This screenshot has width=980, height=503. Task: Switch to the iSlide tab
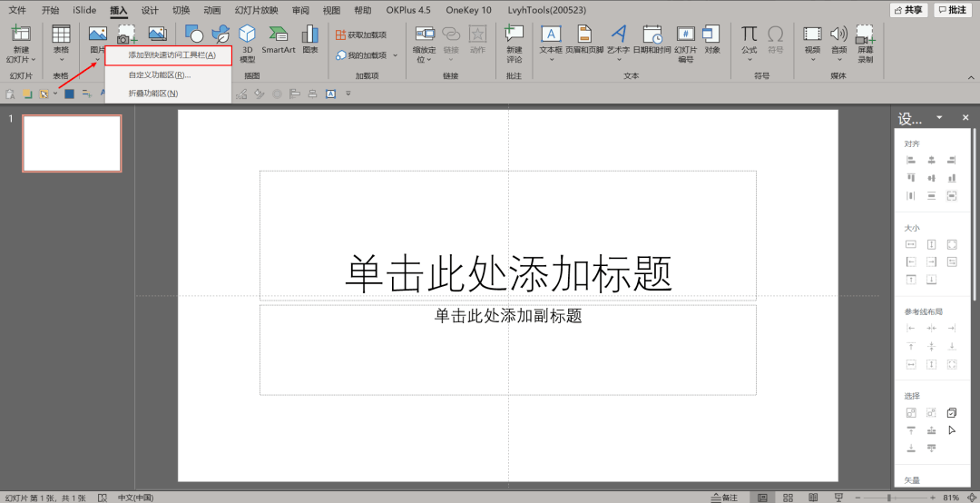tap(84, 10)
